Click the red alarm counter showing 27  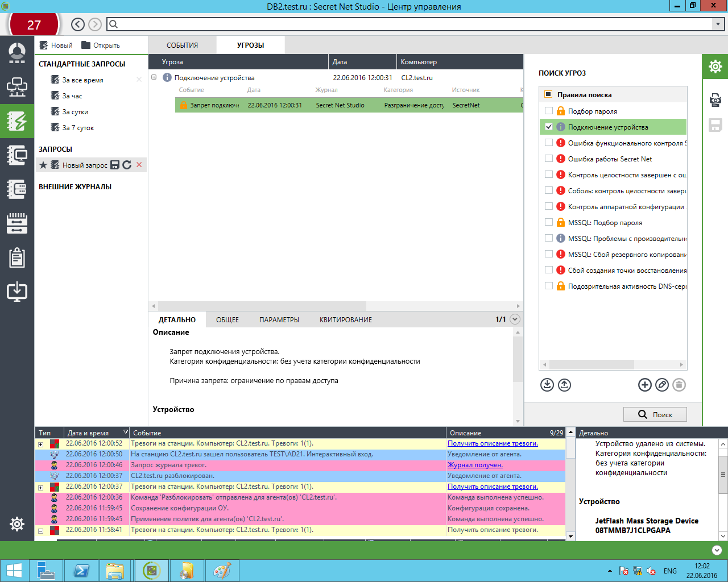pos(34,25)
